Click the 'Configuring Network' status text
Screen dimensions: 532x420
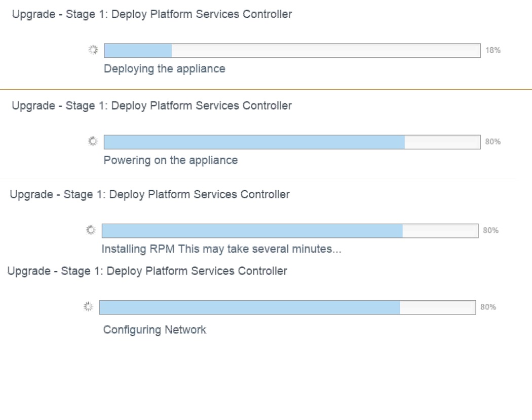pos(155,330)
